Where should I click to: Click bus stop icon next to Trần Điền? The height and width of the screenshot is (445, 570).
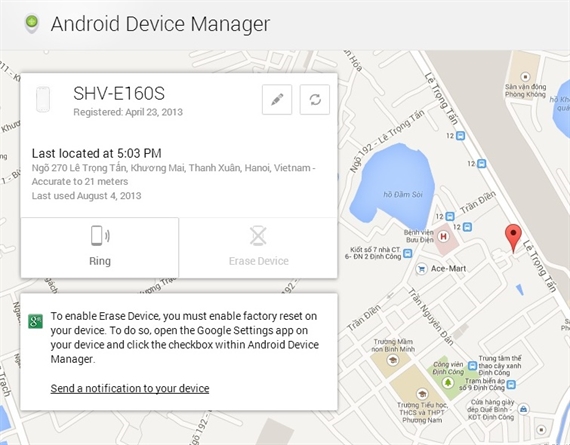[x=450, y=217]
